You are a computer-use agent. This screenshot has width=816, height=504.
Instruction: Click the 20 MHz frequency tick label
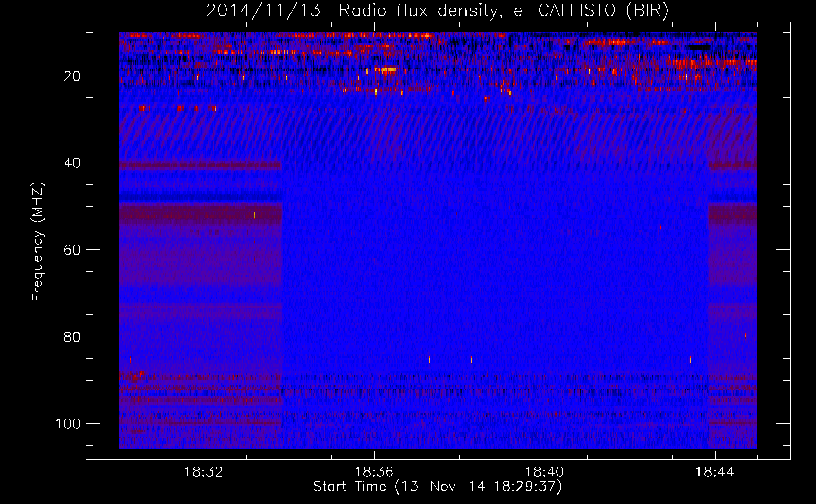click(x=73, y=76)
